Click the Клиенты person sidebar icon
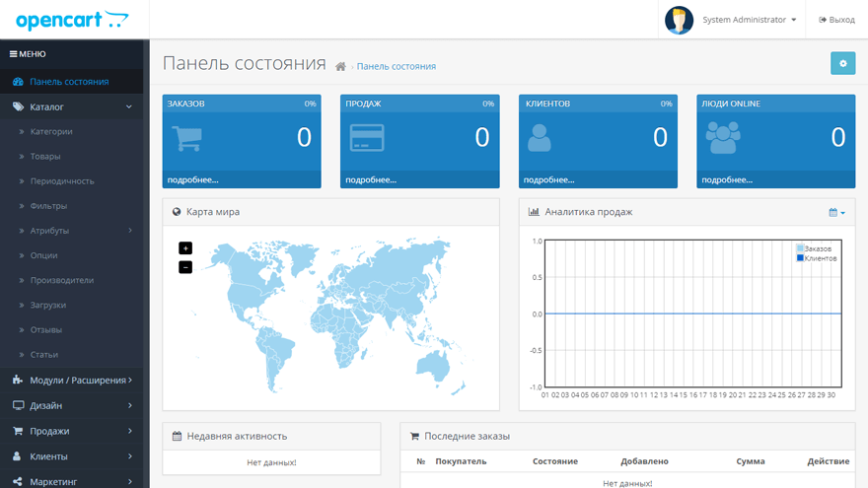 17,455
